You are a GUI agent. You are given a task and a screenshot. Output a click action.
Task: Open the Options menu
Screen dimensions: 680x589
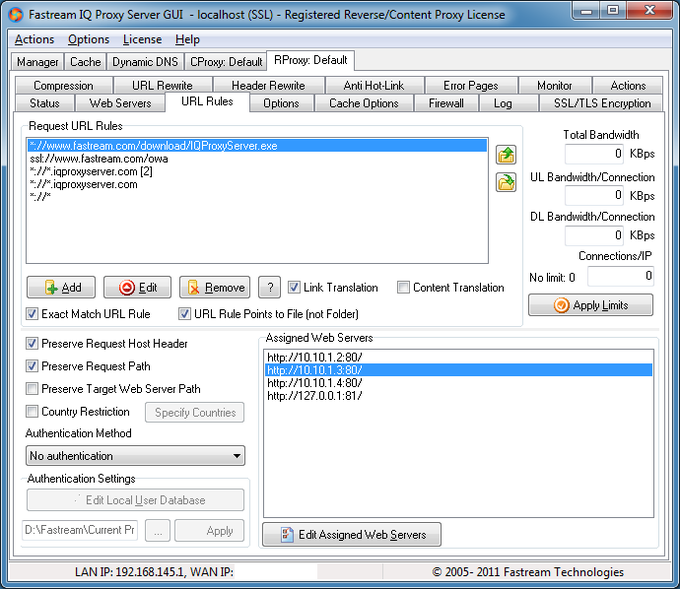88,39
